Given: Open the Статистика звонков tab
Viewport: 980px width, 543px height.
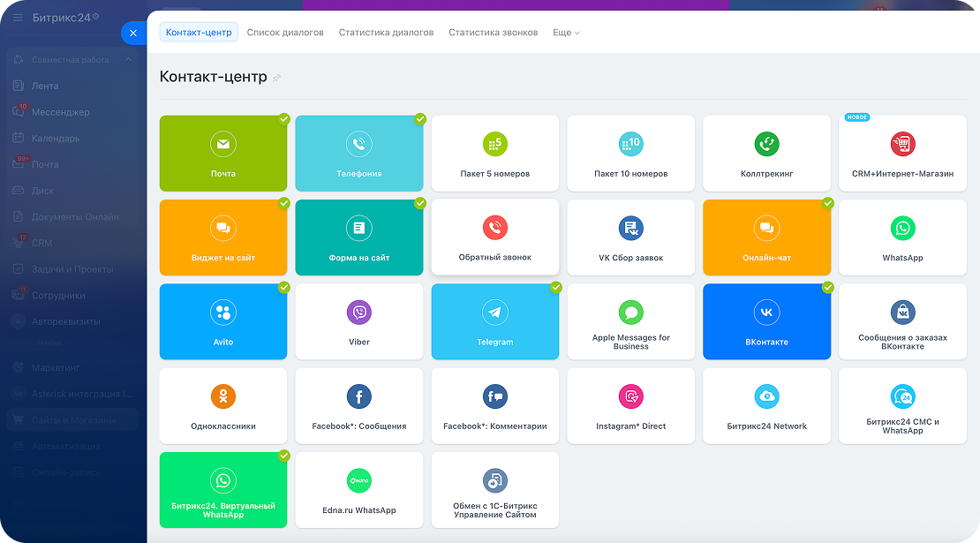Looking at the screenshot, I should pos(494,33).
